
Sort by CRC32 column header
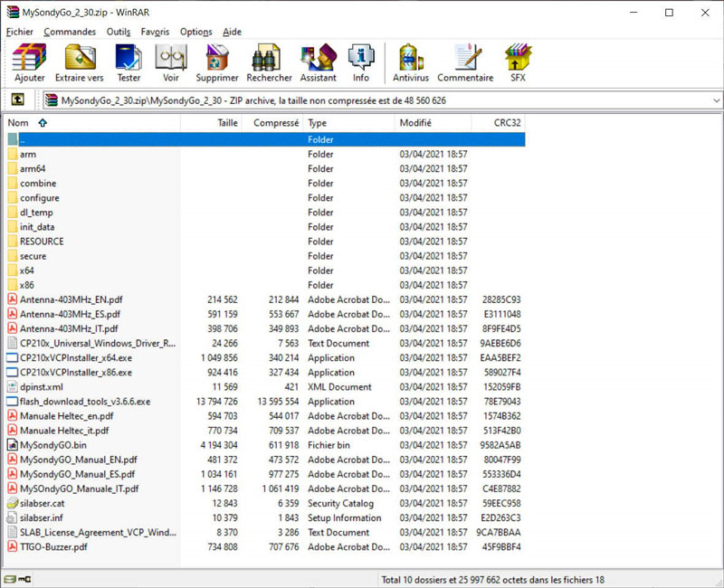499,123
